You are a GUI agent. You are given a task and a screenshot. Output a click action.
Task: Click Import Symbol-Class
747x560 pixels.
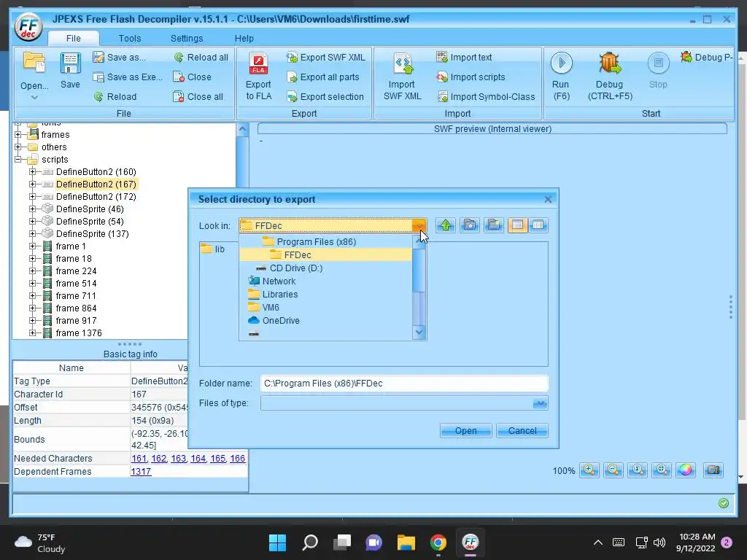(x=486, y=97)
